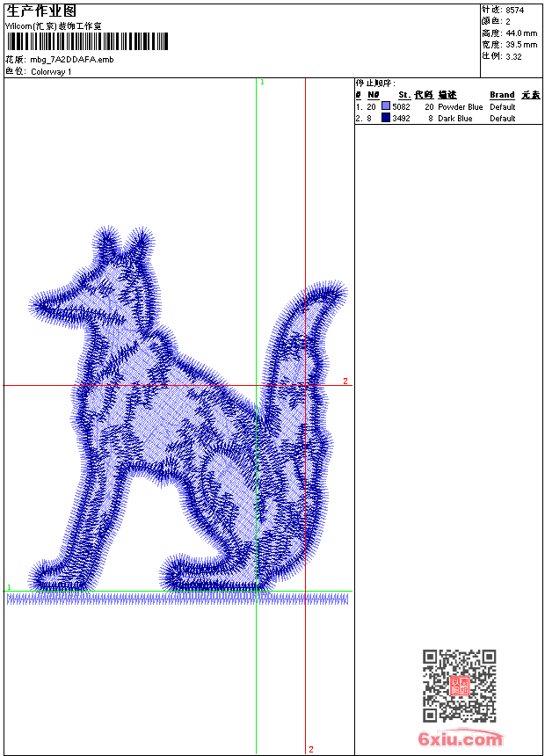Click the stitch count 8574 value
Image resolution: width=545 pixels, height=756 pixels.
tap(514, 11)
